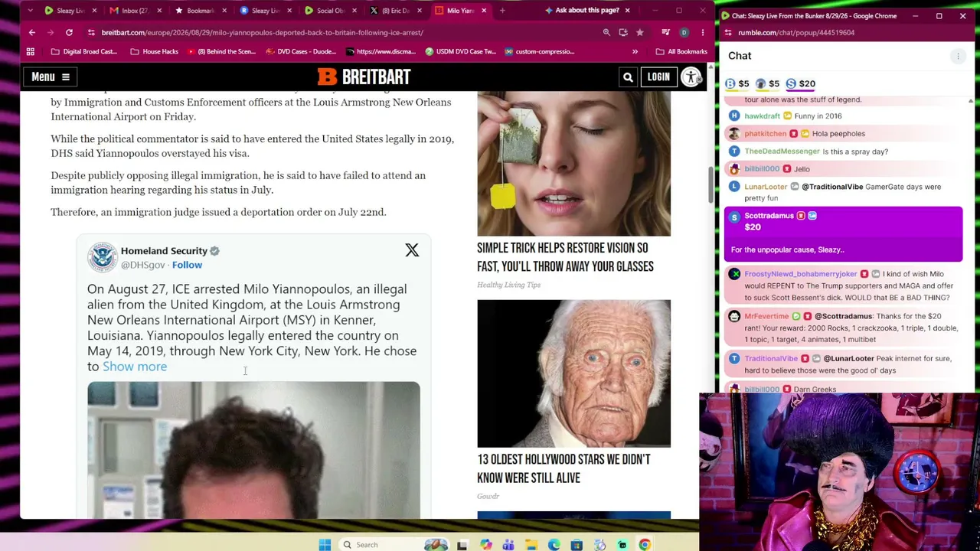Click the LOGIN button on Breitbart
Viewport: 980px width, 551px height.
pos(658,77)
